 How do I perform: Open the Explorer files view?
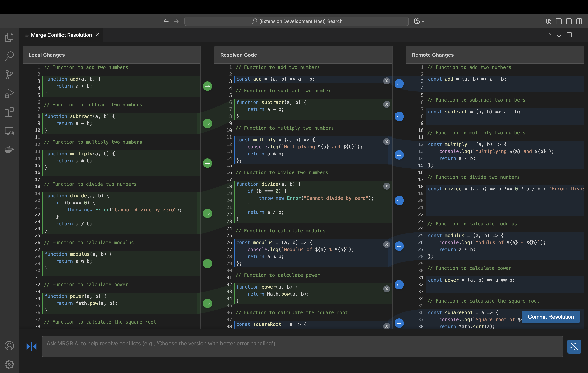(9, 37)
